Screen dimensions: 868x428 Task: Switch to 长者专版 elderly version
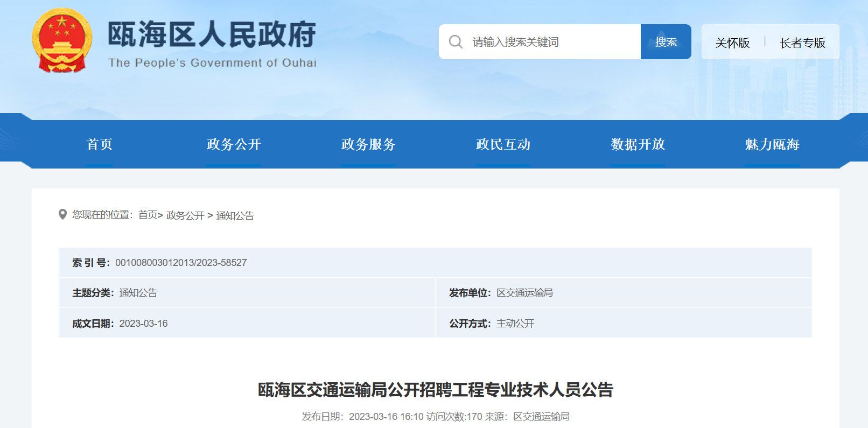[802, 43]
